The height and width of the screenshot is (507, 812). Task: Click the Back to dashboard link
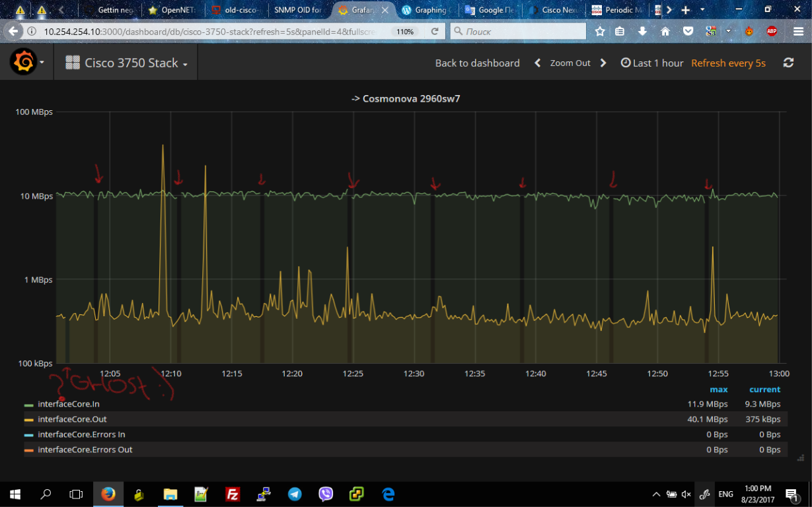click(477, 63)
